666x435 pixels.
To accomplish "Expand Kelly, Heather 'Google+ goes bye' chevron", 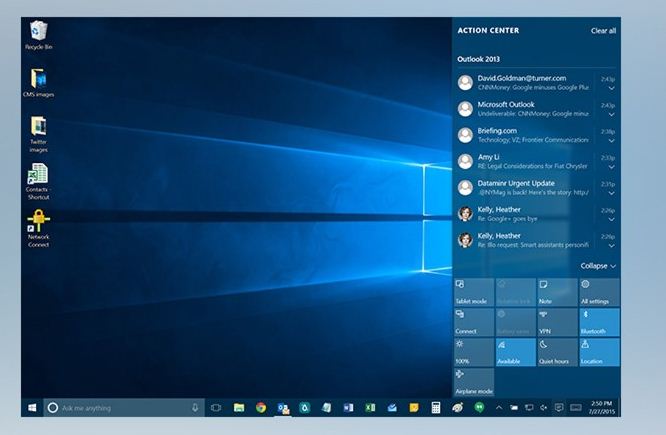I will tap(611, 220).
